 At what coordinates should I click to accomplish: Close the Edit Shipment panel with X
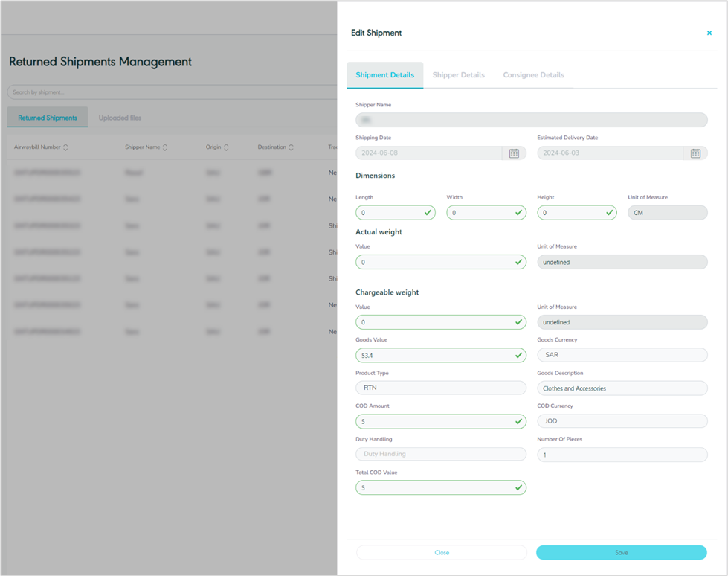click(x=709, y=33)
